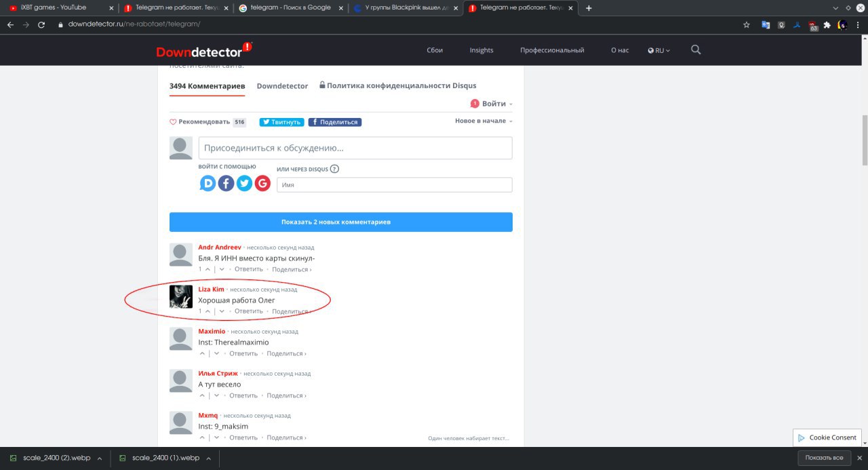Focus the Имя name field
This screenshot has height=470, width=868.
[x=395, y=184]
